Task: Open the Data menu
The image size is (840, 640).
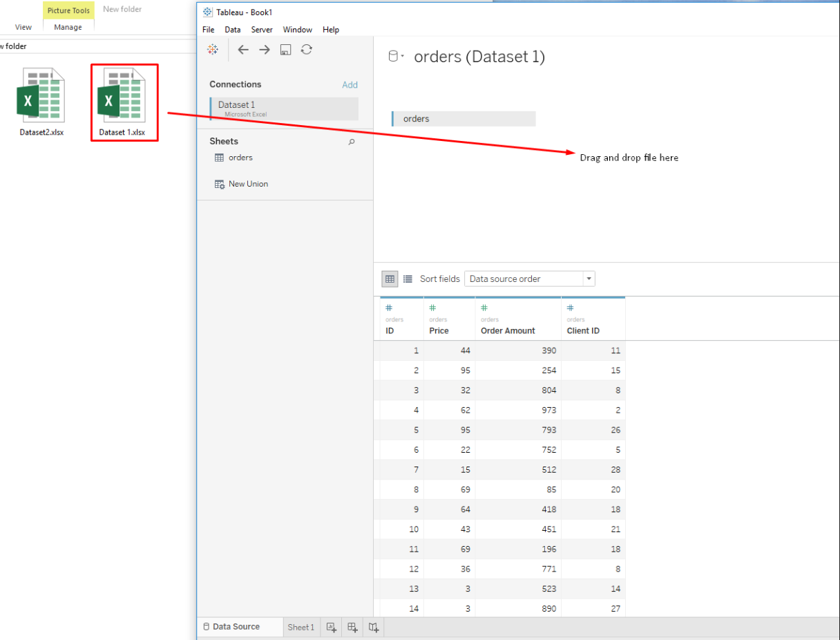Action: [233, 30]
